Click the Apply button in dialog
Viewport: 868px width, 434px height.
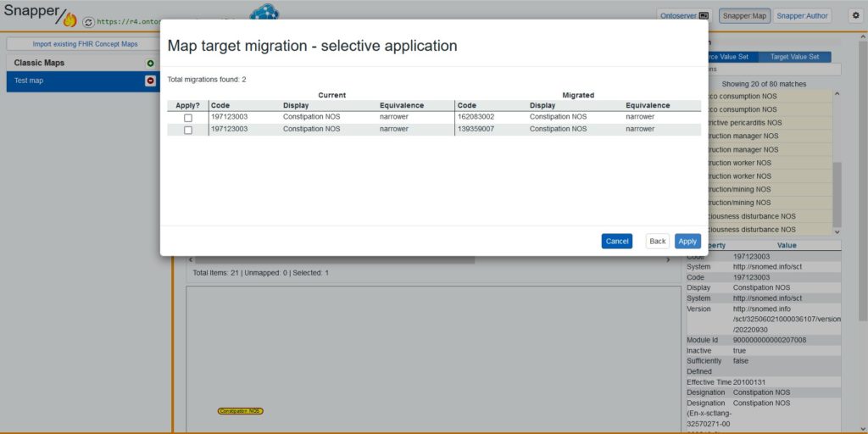[687, 242]
